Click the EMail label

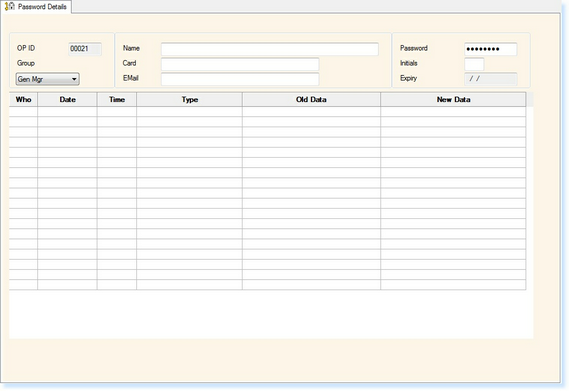(131, 78)
